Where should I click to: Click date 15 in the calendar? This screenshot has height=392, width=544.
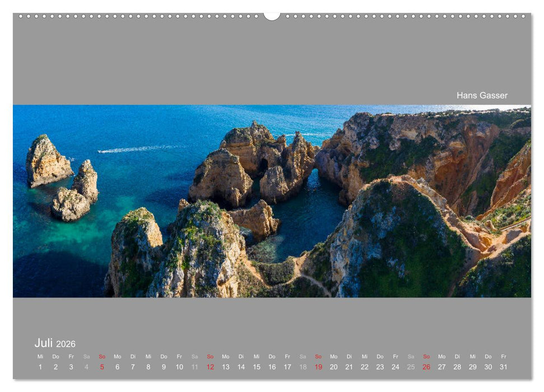coord(257,367)
